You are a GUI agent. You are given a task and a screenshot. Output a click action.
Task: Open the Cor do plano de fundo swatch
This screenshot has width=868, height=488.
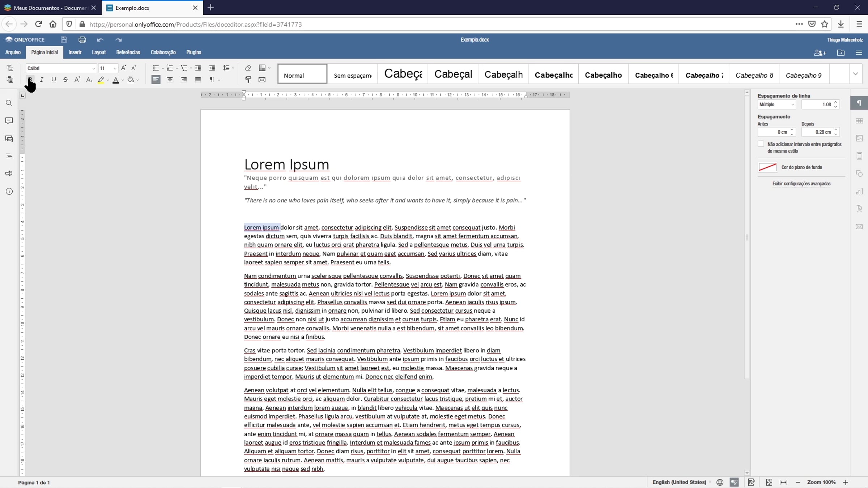click(x=767, y=167)
